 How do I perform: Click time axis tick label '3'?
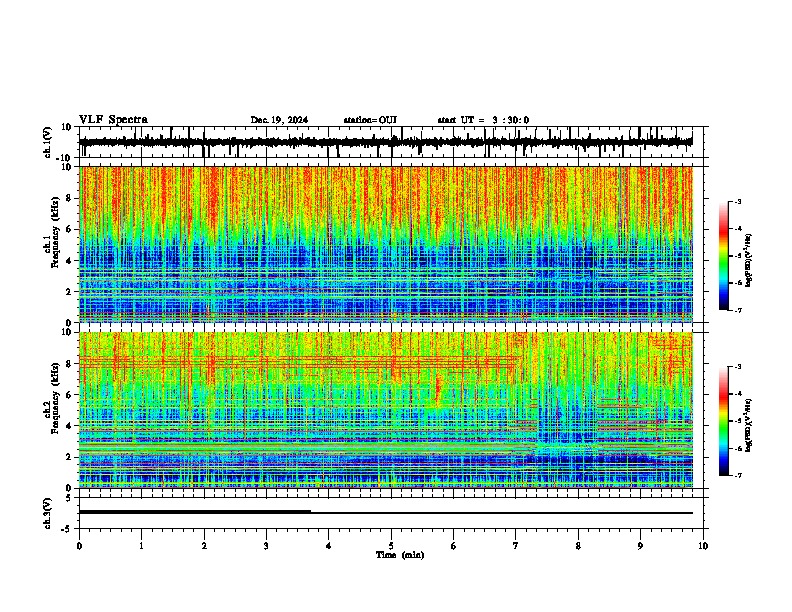(267, 545)
